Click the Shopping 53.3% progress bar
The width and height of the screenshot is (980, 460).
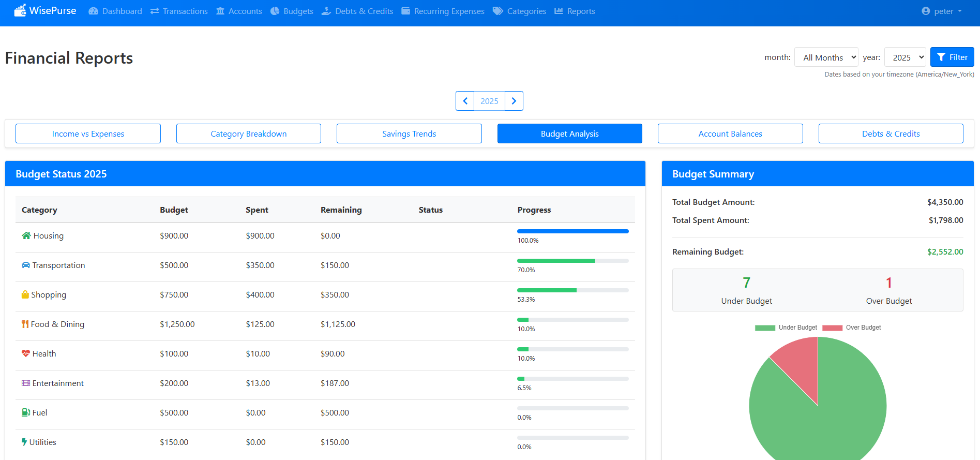click(x=573, y=290)
